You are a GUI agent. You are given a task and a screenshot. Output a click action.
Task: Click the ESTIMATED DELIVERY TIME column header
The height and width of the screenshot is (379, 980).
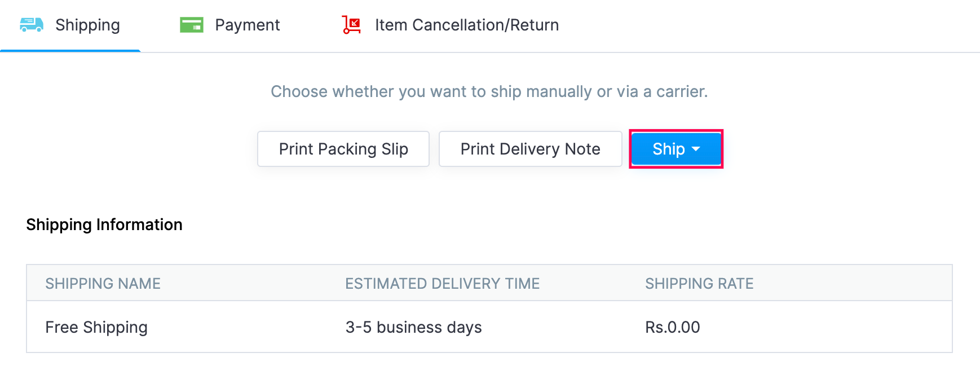(x=442, y=284)
